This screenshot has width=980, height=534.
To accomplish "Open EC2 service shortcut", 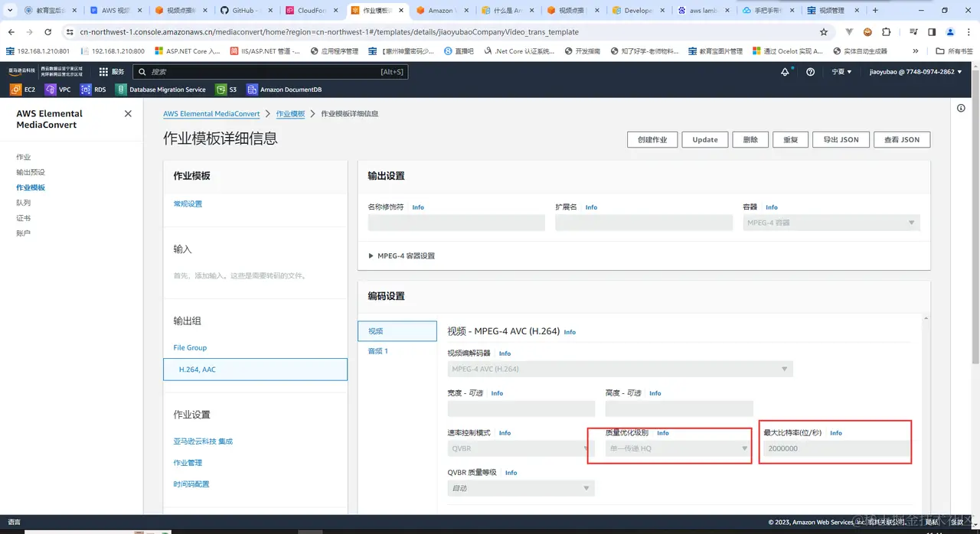I will click(22, 90).
